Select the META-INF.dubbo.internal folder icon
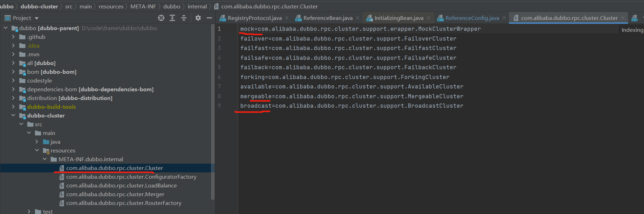This screenshot has height=214, width=644. click(x=54, y=159)
